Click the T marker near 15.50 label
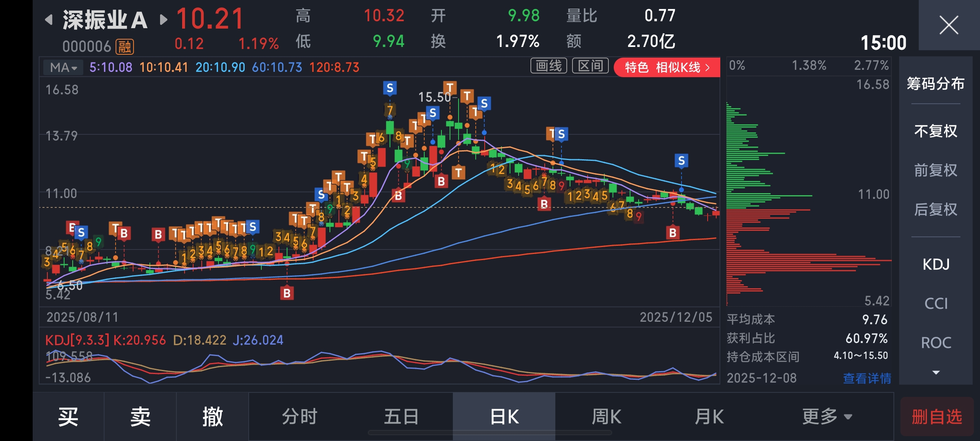Viewport: 980px width, 441px height. [x=450, y=87]
